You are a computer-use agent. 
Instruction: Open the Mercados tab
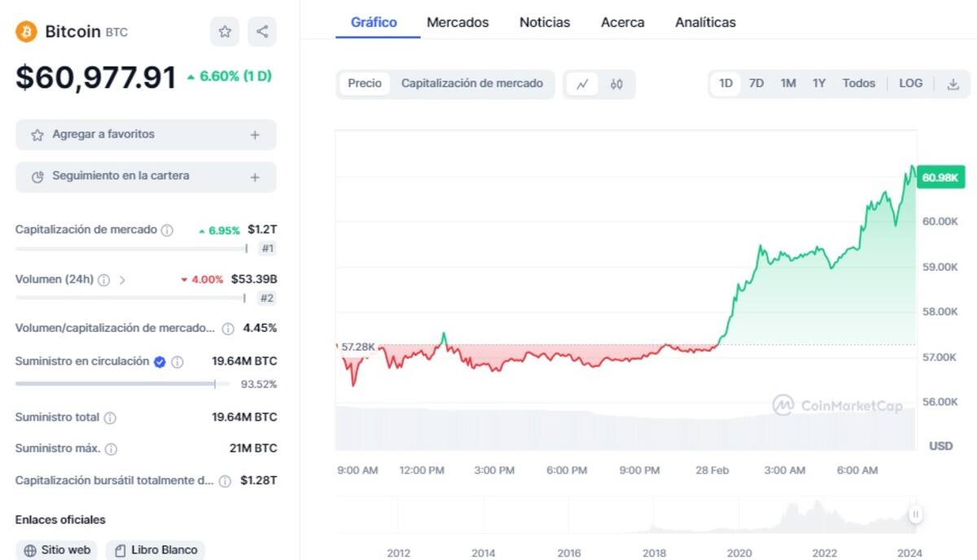[458, 23]
